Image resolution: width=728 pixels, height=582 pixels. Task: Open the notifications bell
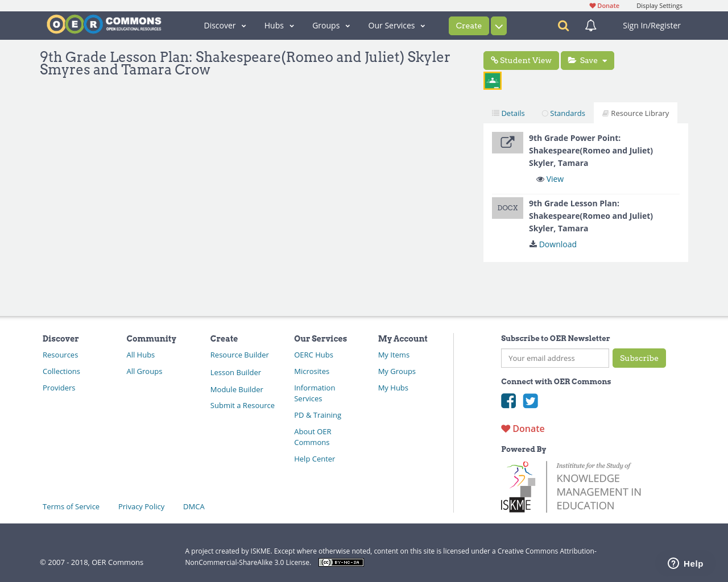point(591,26)
